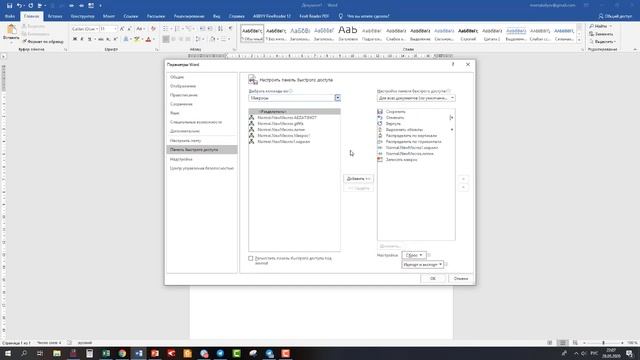This screenshot has width=640, height=360.
Task: Open the Сброс (Reset) dropdown button
Action: pos(414,255)
